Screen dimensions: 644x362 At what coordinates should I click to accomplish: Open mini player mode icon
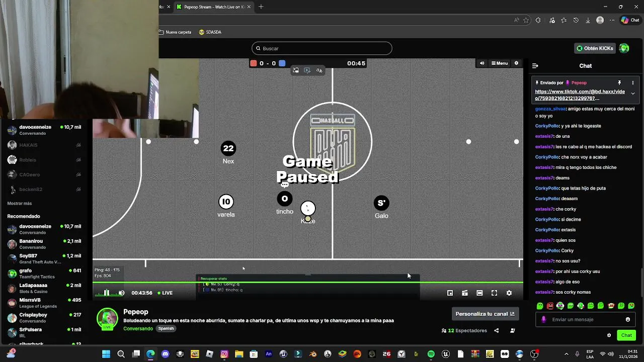pos(450,293)
